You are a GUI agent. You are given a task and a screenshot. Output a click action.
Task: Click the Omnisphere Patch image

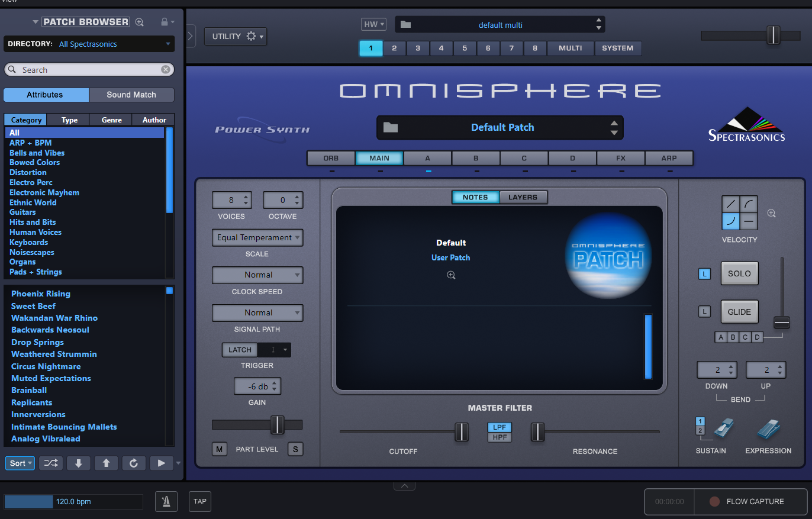tap(608, 256)
